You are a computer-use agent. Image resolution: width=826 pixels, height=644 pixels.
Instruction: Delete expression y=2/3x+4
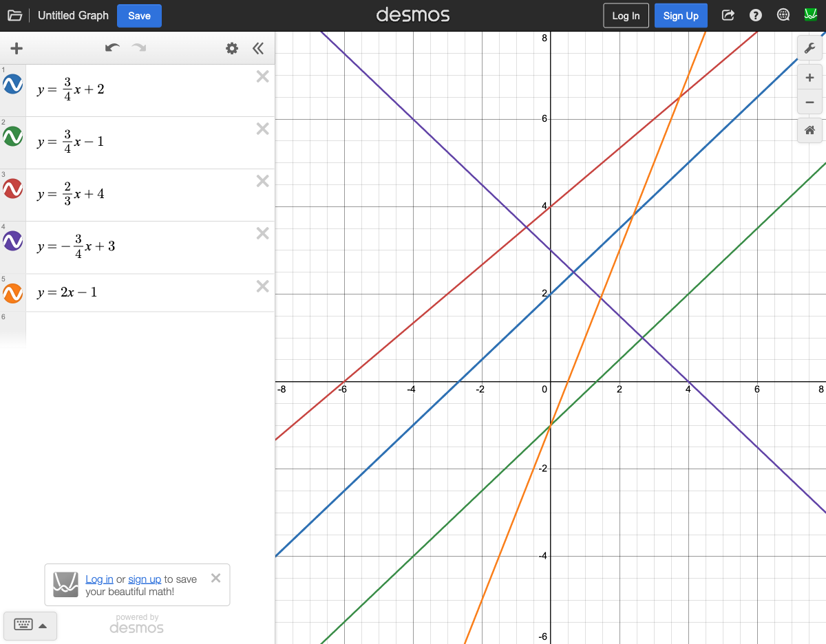[x=262, y=181]
